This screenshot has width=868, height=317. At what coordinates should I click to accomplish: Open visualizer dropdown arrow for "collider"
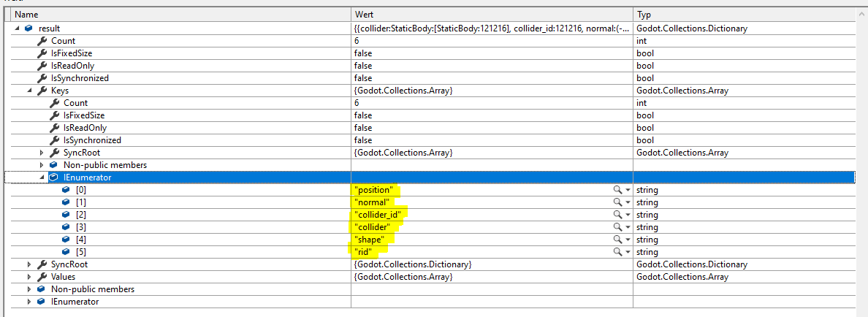tap(628, 228)
